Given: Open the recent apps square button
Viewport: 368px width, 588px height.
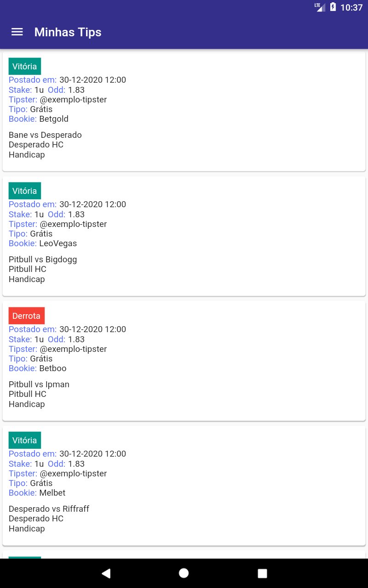Looking at the screenshot, I should pos(262,573).
